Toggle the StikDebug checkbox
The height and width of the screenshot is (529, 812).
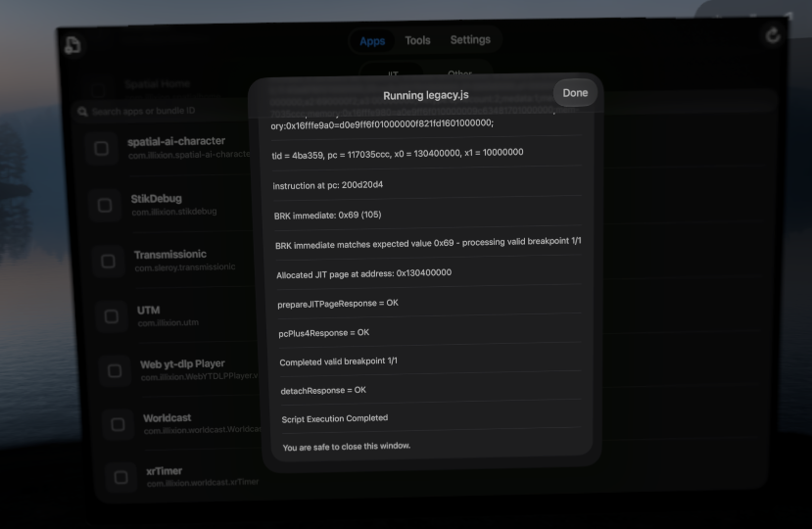(x=105, y=205)
